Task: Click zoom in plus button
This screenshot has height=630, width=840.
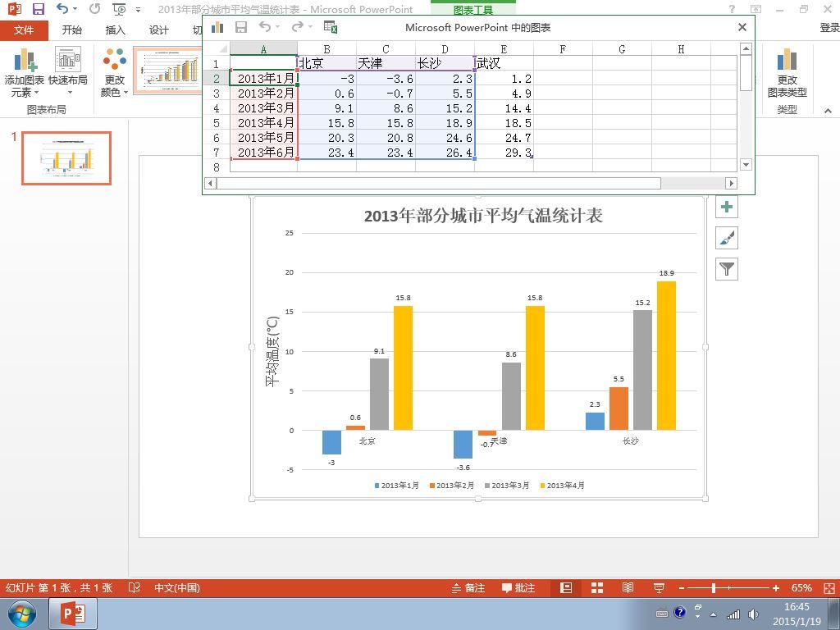Action: point(775,587)
